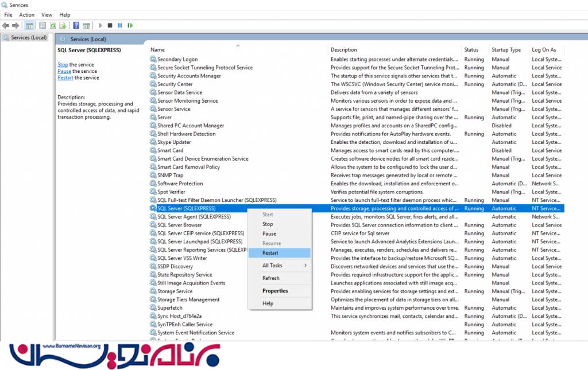Viewport: 588px width, 370px height.
Task: Select the gear icon beside Smart Card
Action: point(153,150)
